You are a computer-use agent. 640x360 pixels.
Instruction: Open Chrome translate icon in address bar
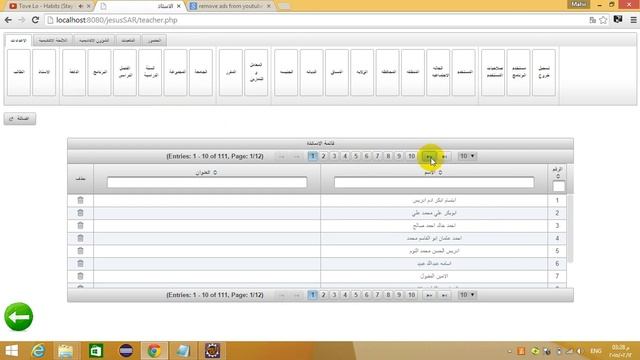tap(593, 20)
